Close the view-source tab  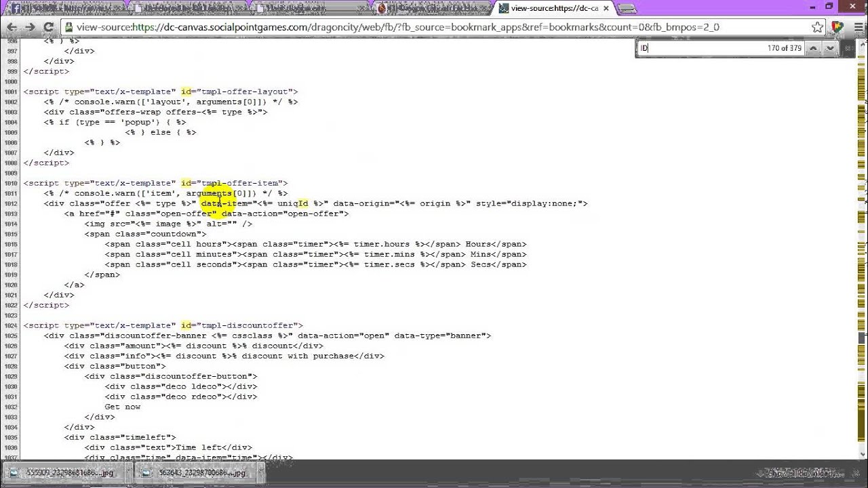click(605, 8)
